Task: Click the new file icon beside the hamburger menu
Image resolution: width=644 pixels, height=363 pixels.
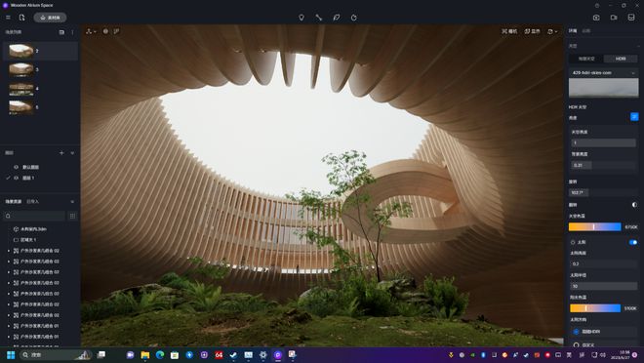Action: coord(21,18)
